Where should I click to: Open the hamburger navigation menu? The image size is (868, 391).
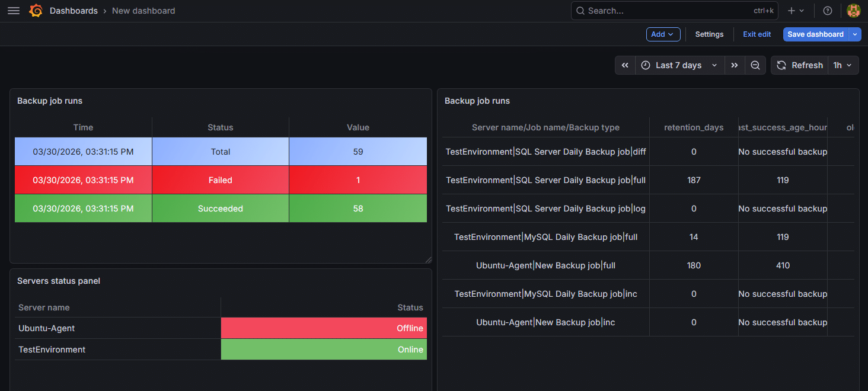[13, 11]
